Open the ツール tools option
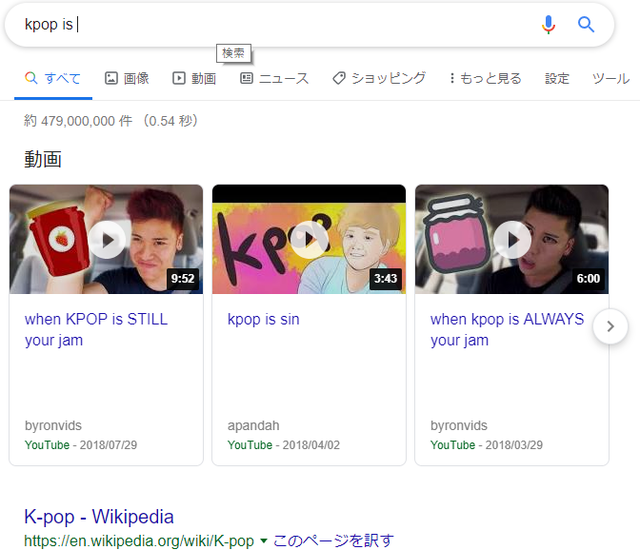640x550 pixels. (x=611, y=78)
